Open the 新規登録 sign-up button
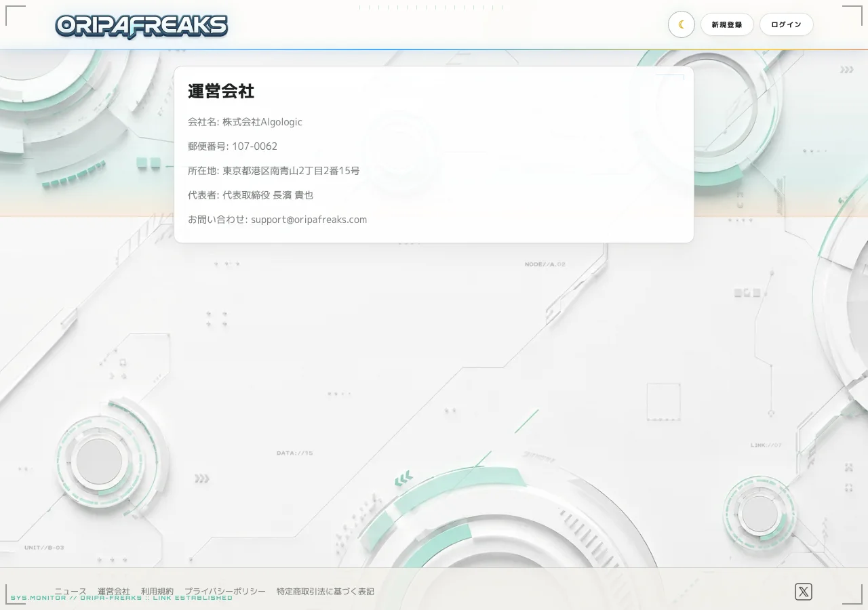Screen dimensions: 868x610 tap(727, 24)
